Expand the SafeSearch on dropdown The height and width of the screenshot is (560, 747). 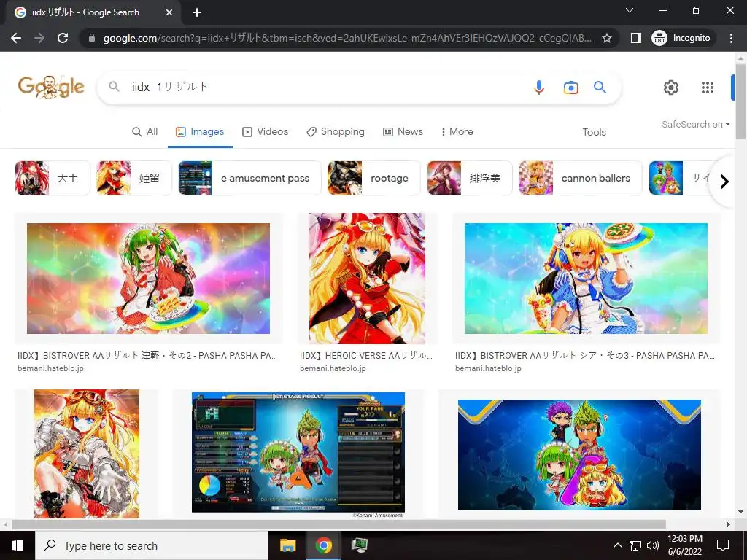(x=695, y=124)
